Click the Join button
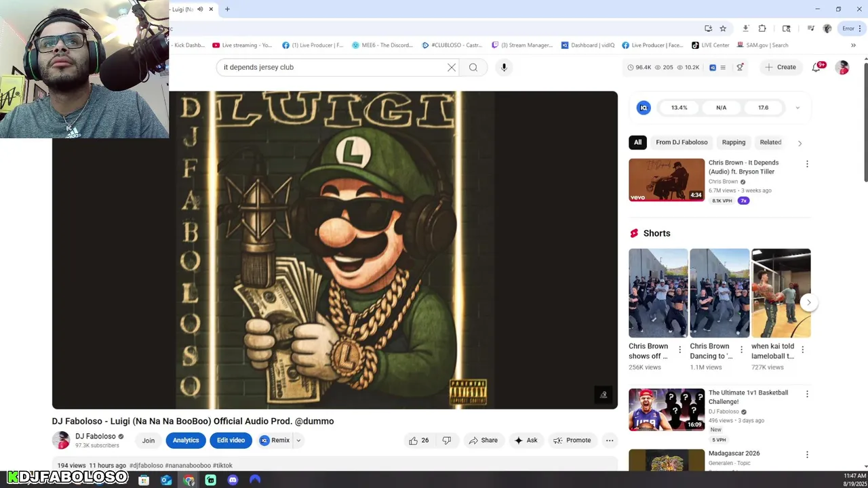Viewport: 868px width, 488px height. pos(149,441)
